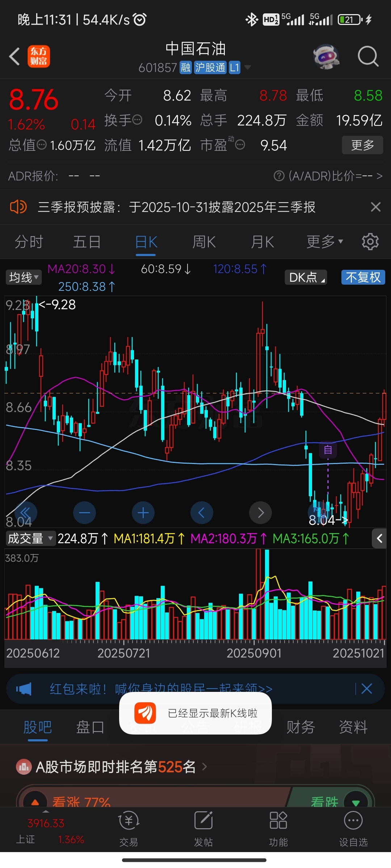Tap the alarm clock status icon

tap(140, 20)
